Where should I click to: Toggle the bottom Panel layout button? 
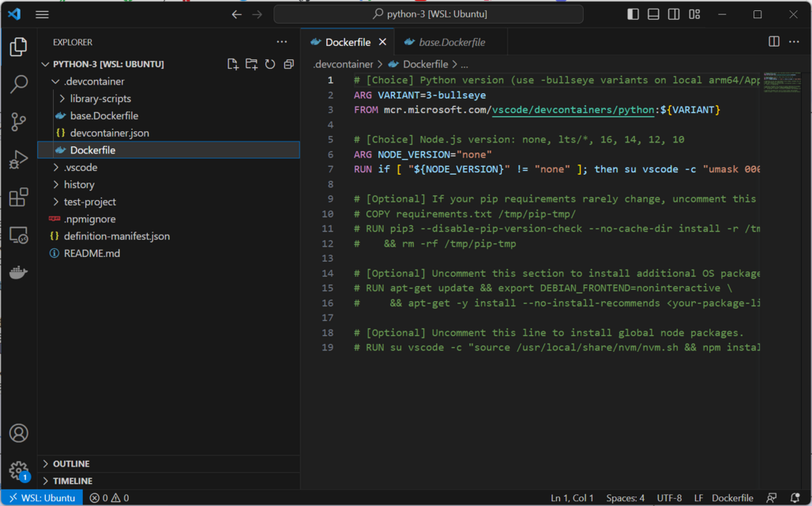tap(653, 14)
